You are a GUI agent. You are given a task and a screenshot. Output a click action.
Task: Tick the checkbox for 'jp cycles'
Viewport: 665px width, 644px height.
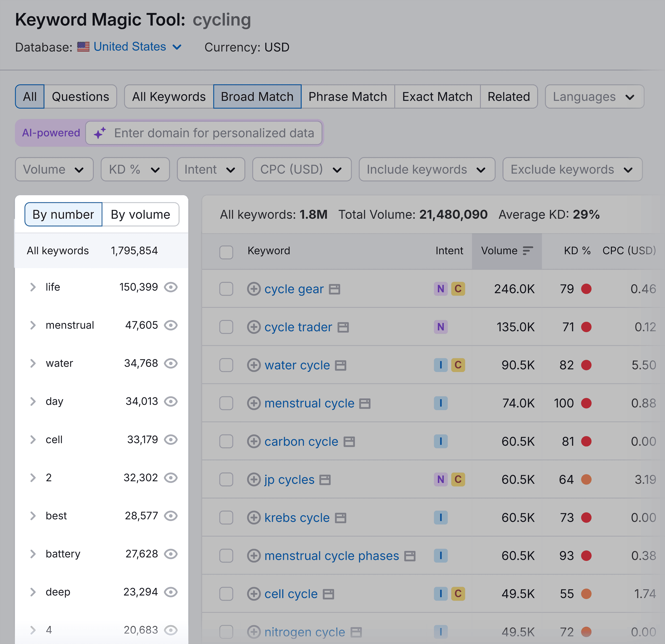click(x=226, y=479)
